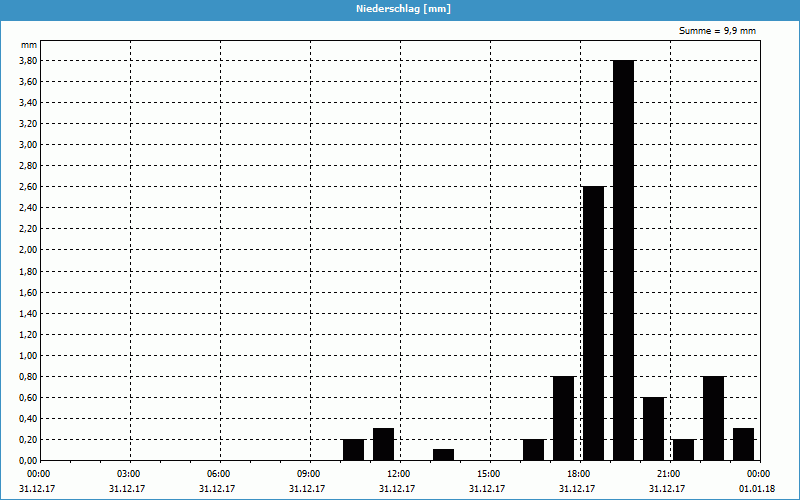The width and height of the screenshot is (800, 500).
Task: Select the 0,60 mm bar before 21:00
Action: (653, 429)
